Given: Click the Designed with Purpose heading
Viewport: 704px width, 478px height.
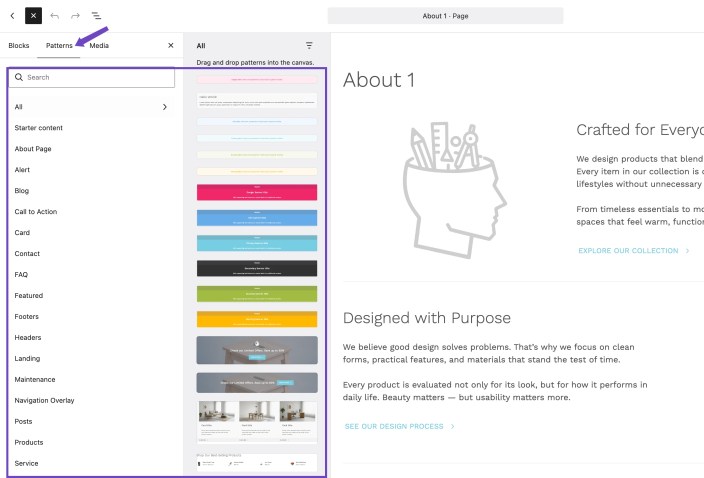Looking at the screenshot, I should pyautogui.click(x=427, y=318).
